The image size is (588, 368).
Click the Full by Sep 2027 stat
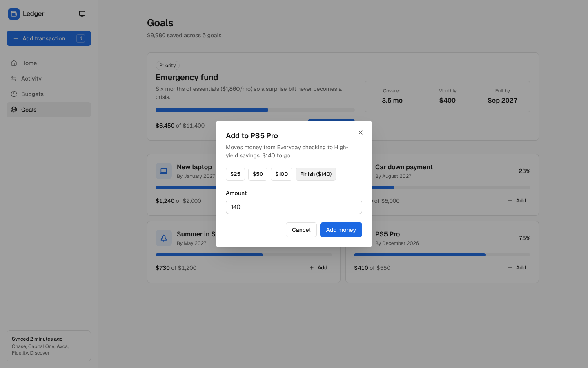point(503,96)
